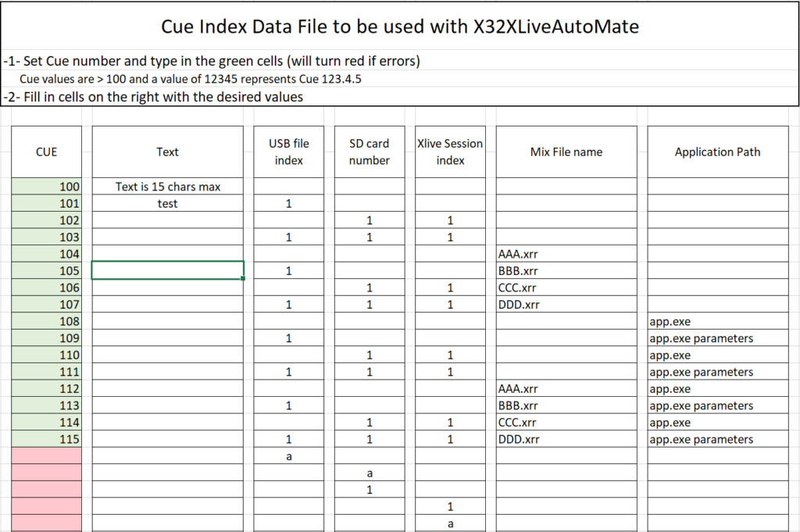The width and height of the screenshot is (800, 532).
Task: Select cue cell 101
Action: pos(46,203)
